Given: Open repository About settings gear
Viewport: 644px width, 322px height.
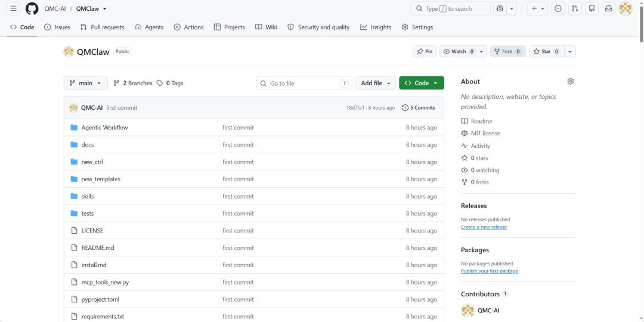Looking at the screenshot, I should tap(570, 81).
